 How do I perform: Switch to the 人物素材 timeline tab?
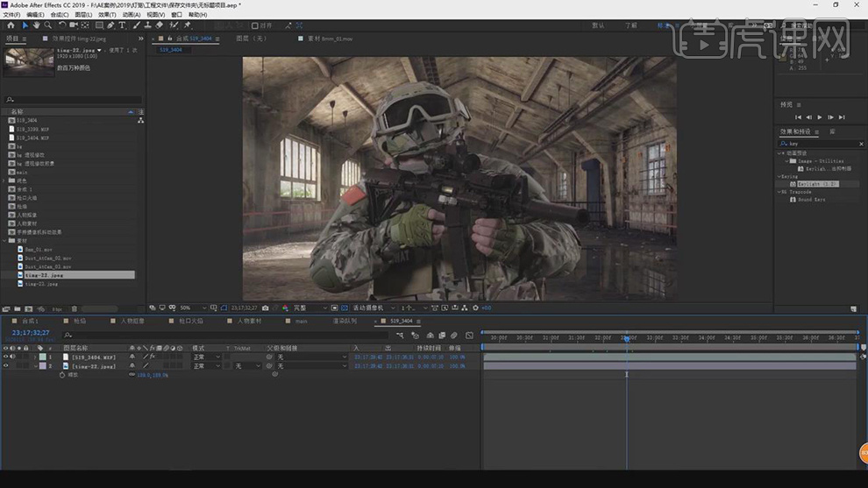(249, 322)
